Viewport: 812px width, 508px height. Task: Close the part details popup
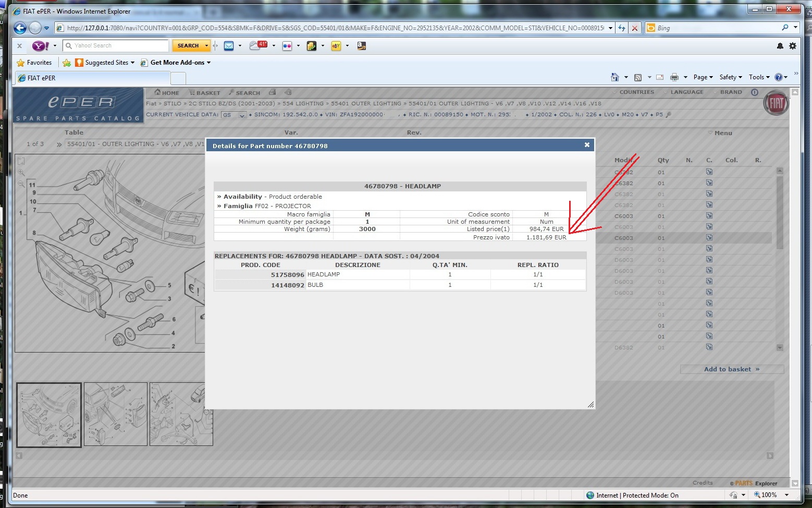pyautogui.click(x=587, y=145)
